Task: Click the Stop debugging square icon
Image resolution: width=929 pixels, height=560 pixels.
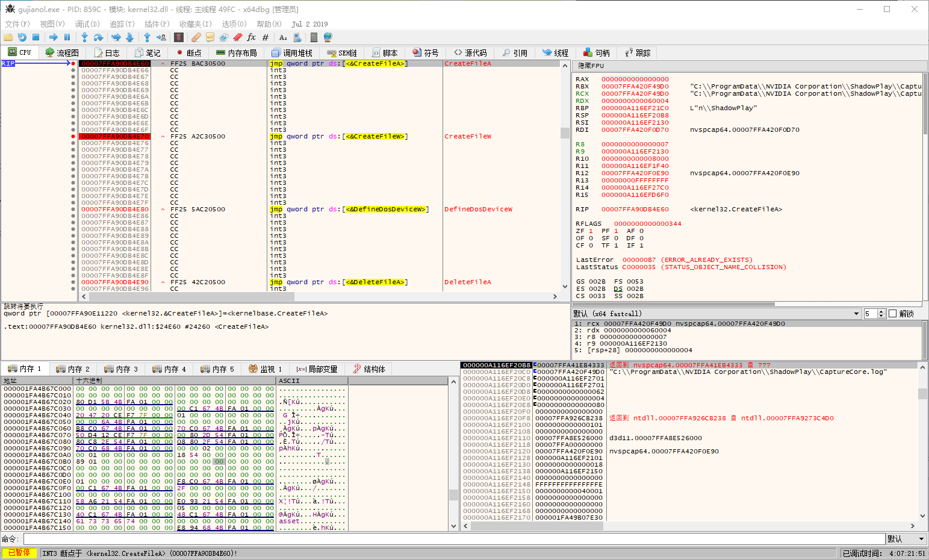Action: (36, 37)
